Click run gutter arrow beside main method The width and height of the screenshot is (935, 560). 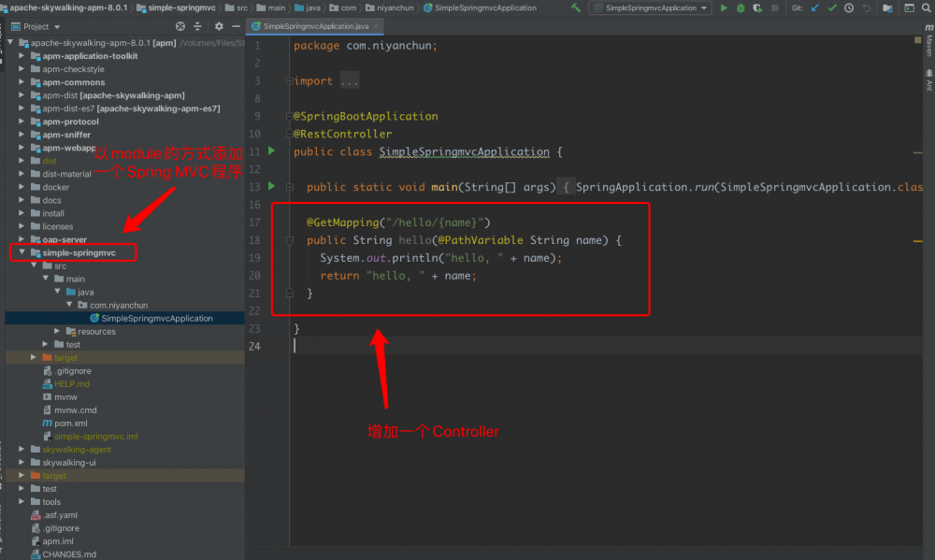[272, 186]
